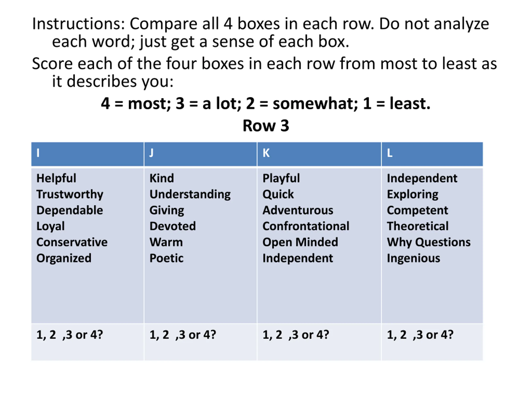Viewport: 532px width, 399px height.
Task: Click the column K header cell
Action: point(319,154)
